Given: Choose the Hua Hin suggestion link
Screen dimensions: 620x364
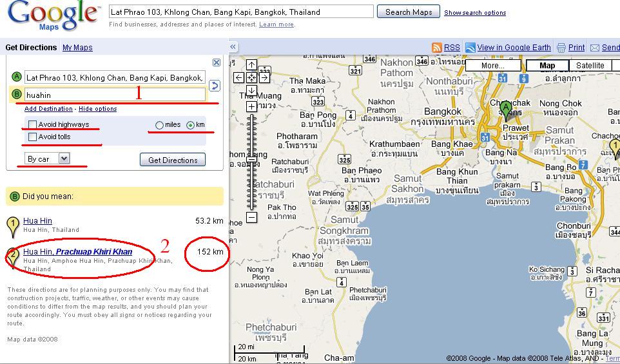Looking at the screenshot, I should [x=37, y=221].
